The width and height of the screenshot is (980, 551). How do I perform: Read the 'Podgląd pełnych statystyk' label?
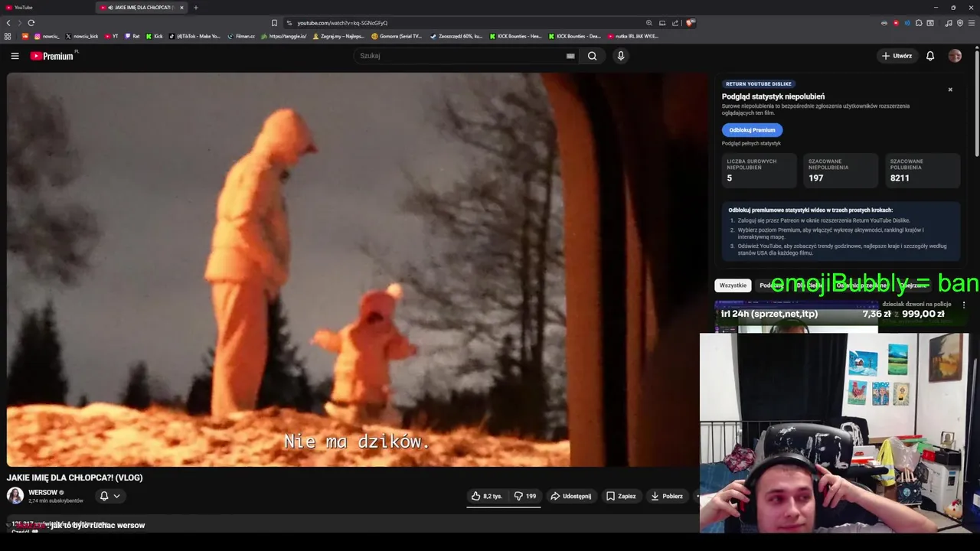[751, 143]
